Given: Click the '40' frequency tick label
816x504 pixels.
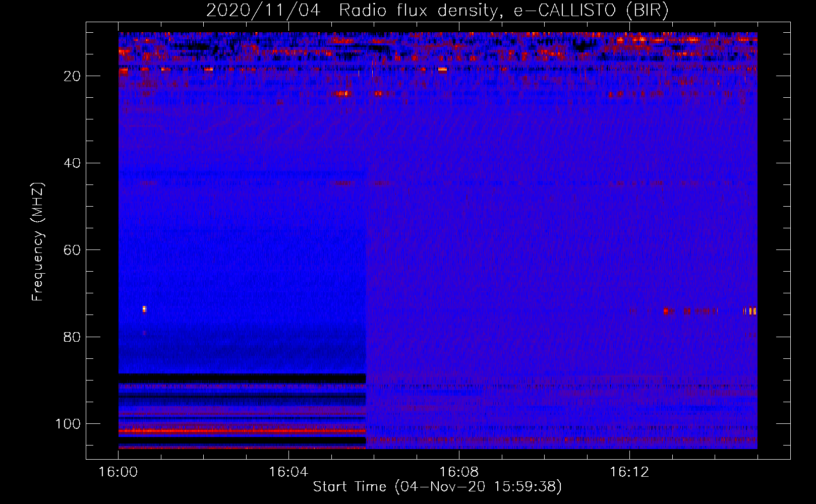Looking at the screenshot, I should (73, 163).
